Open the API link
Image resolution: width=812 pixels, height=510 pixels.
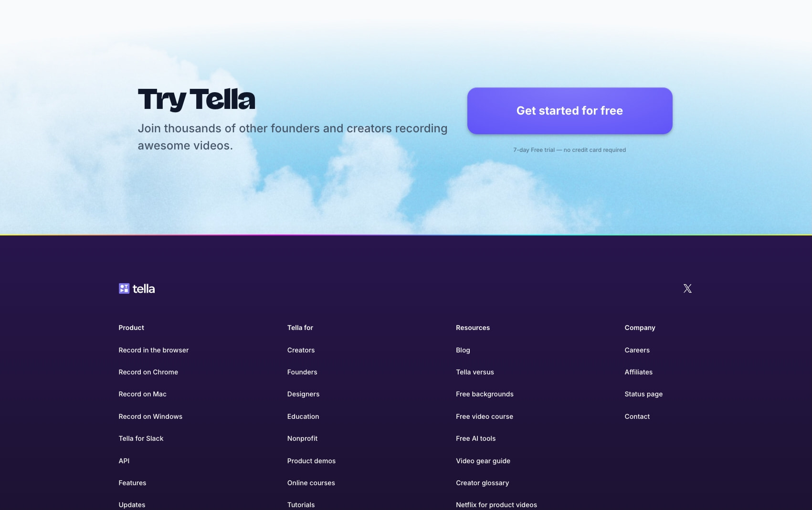124,461
